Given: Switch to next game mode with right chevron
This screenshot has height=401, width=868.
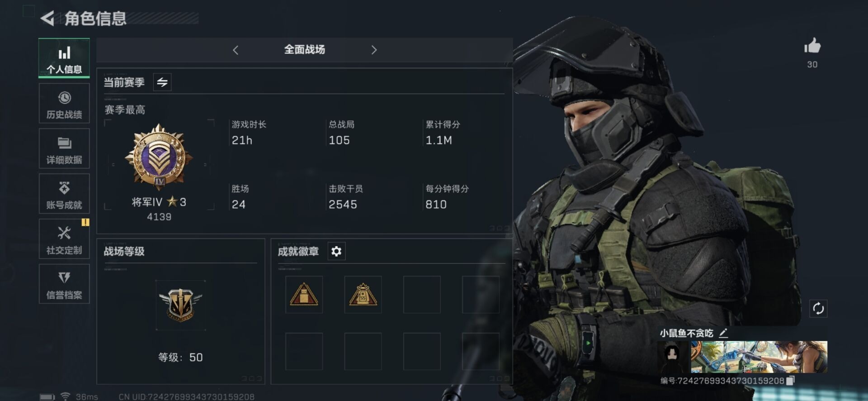Looking at the screenshot, I should tap(374, 50).
